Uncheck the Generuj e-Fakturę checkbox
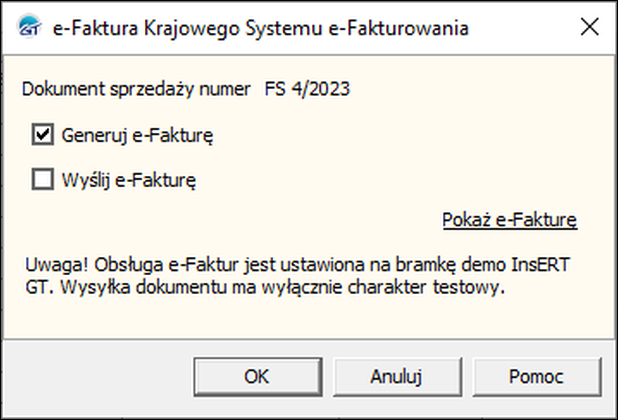This screenshot has height=420, width=618. [x=42, y=134]
